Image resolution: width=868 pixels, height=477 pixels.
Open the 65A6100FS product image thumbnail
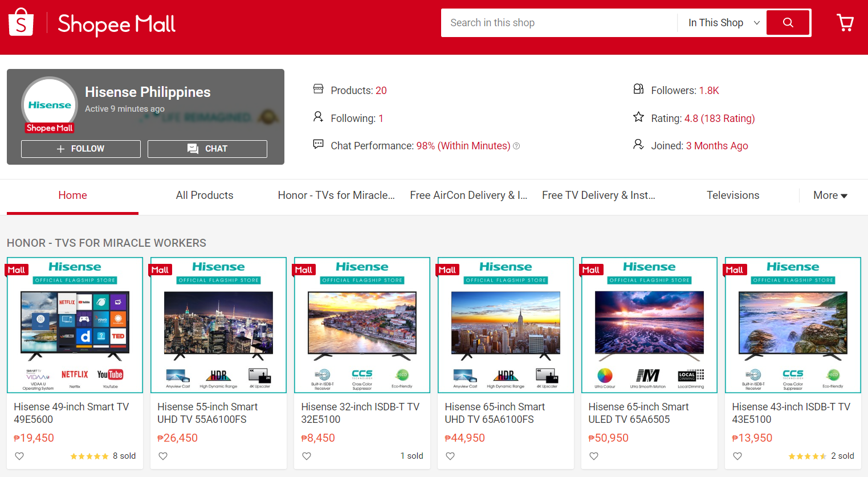506,325
